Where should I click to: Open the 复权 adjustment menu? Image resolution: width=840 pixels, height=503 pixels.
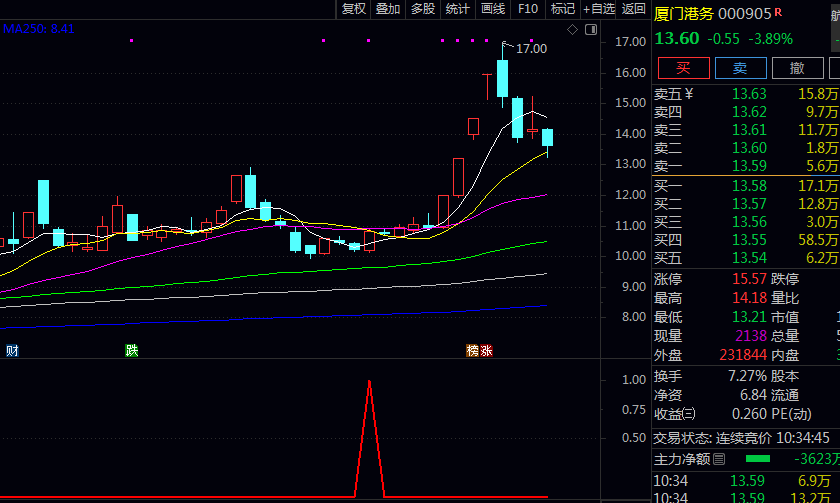[354, 9]
